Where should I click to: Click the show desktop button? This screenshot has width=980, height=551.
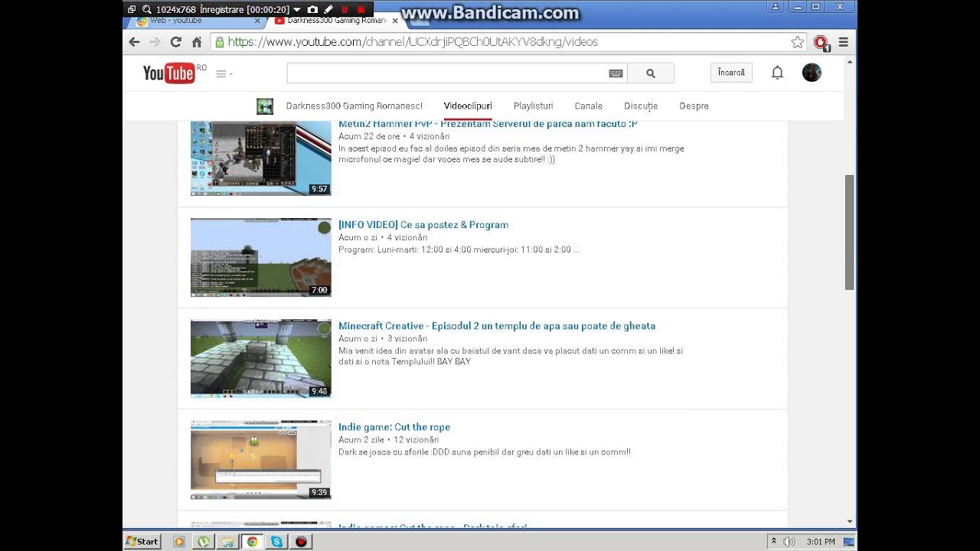849,541
